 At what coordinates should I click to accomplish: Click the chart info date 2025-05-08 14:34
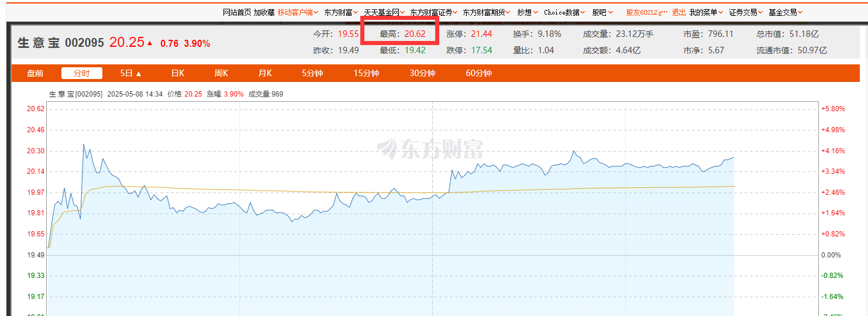coord(135,94)
